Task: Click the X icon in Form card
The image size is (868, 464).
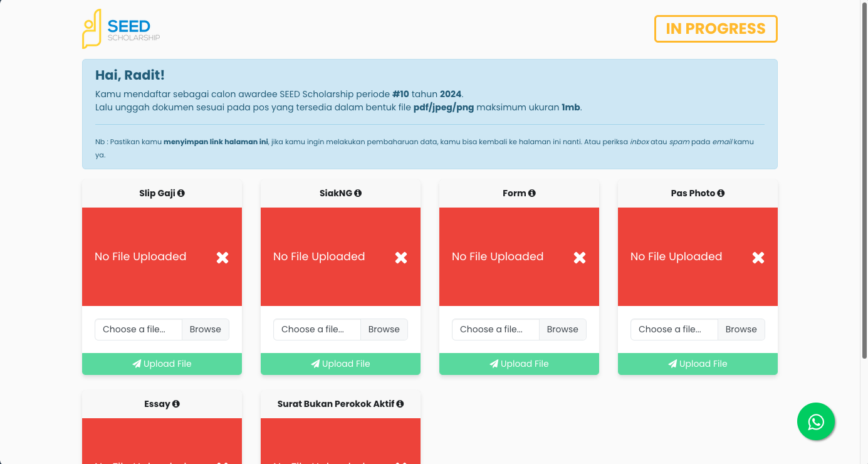Action: click(580, 257)
